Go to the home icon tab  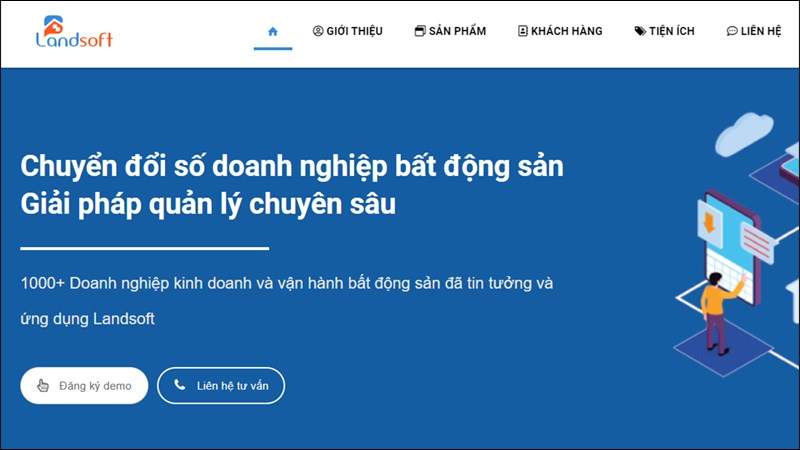click(273, 32)
